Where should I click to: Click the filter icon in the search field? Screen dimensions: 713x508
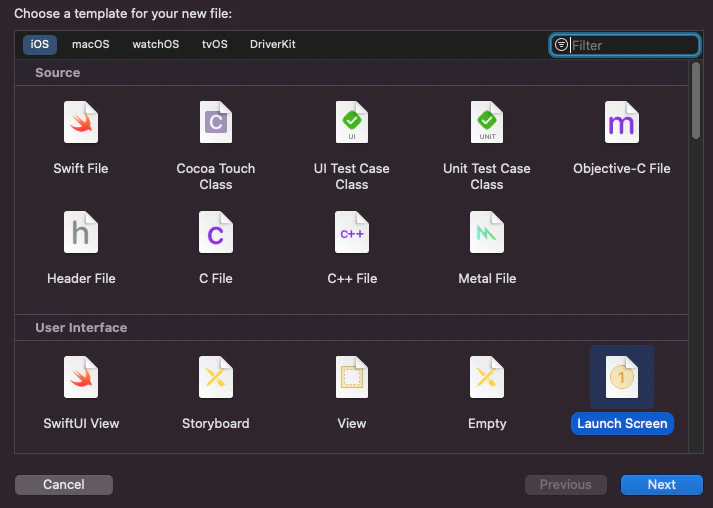tap(562, 45)
